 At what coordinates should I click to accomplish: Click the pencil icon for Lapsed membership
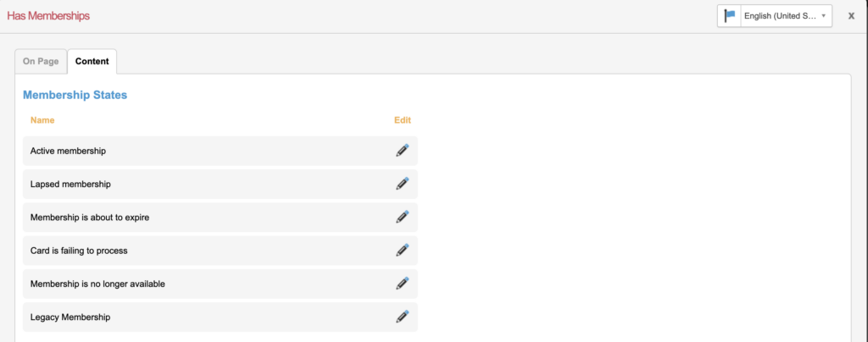pos(402,184)
